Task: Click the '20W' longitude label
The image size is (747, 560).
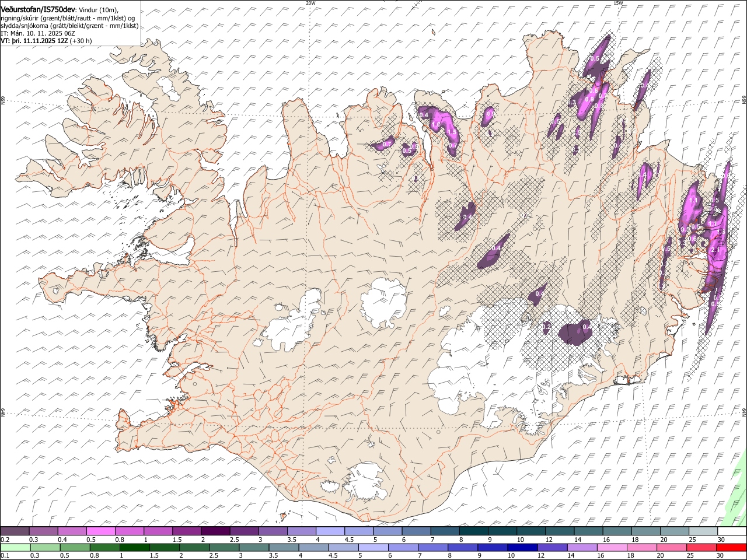Action: [310, 3]
